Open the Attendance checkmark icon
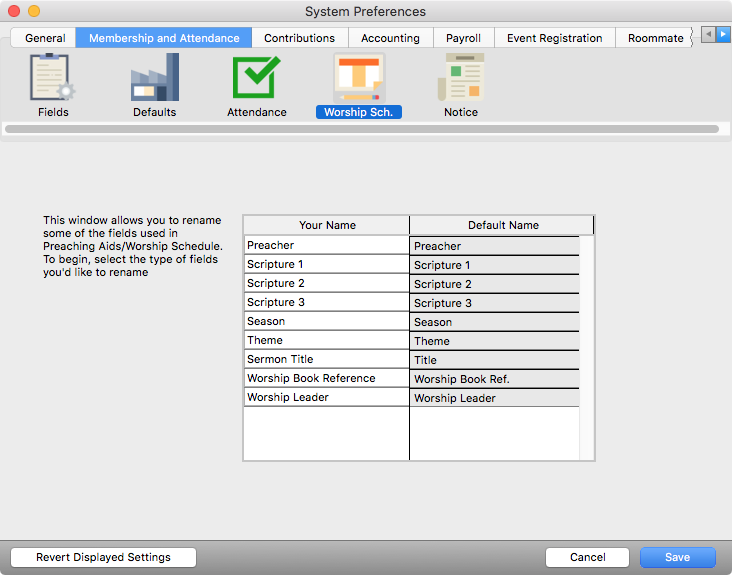Image resolution: width=732 pixels, height=575 pixels. click(256, 78)
